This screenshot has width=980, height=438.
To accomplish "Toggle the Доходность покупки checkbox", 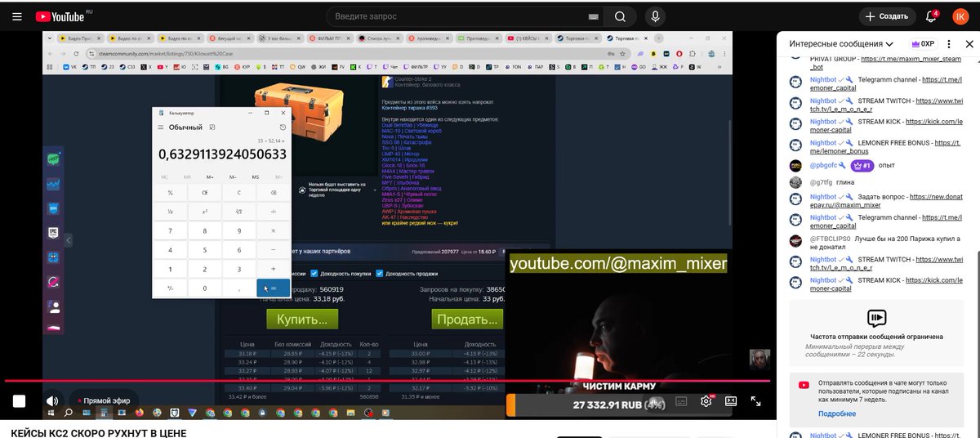I will [x=314, y=274].
